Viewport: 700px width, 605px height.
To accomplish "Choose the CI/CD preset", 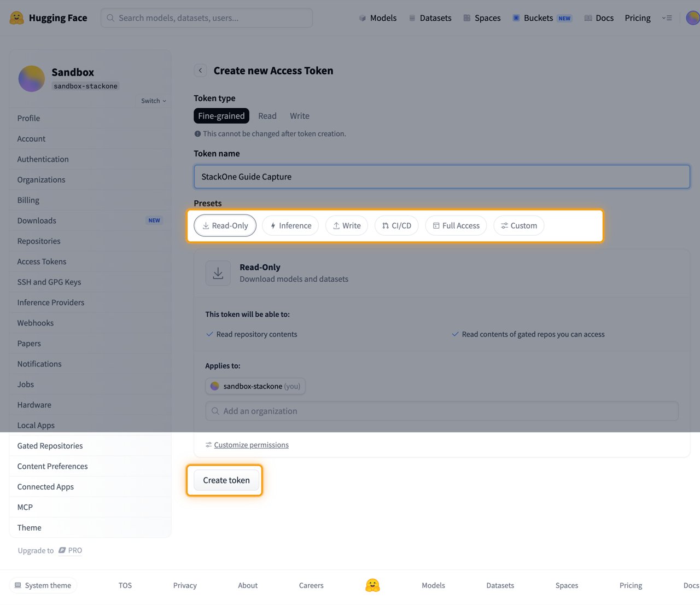I will point(396,225).
